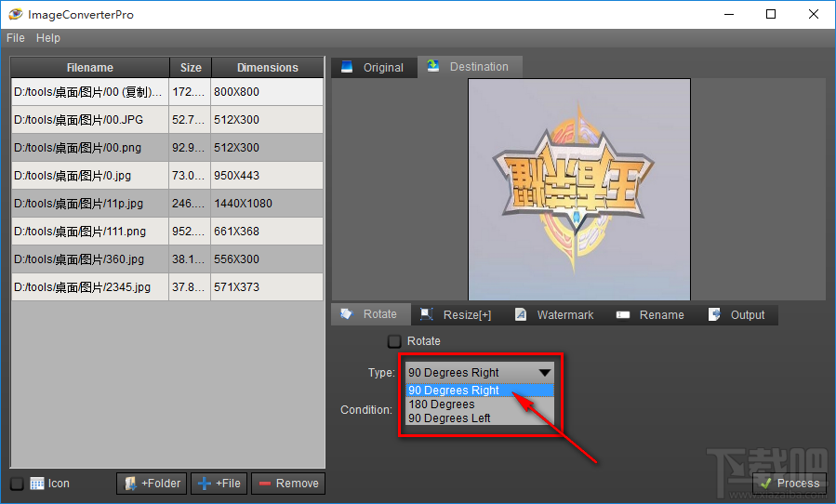The width and height of the screenshot is (836, 504).
Task: Click the 556X300 dimensions cell
Action: coord(267,259)
